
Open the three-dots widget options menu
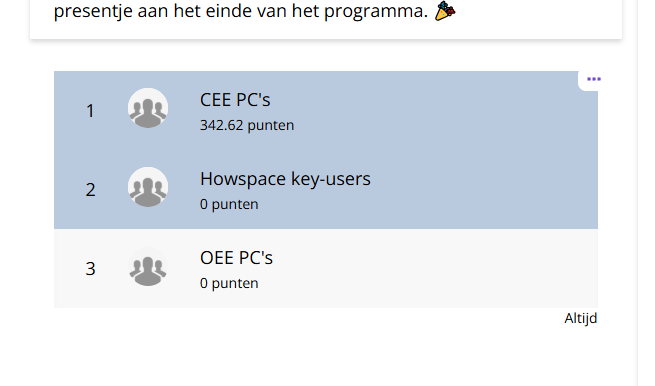click(x=593, y=79)
